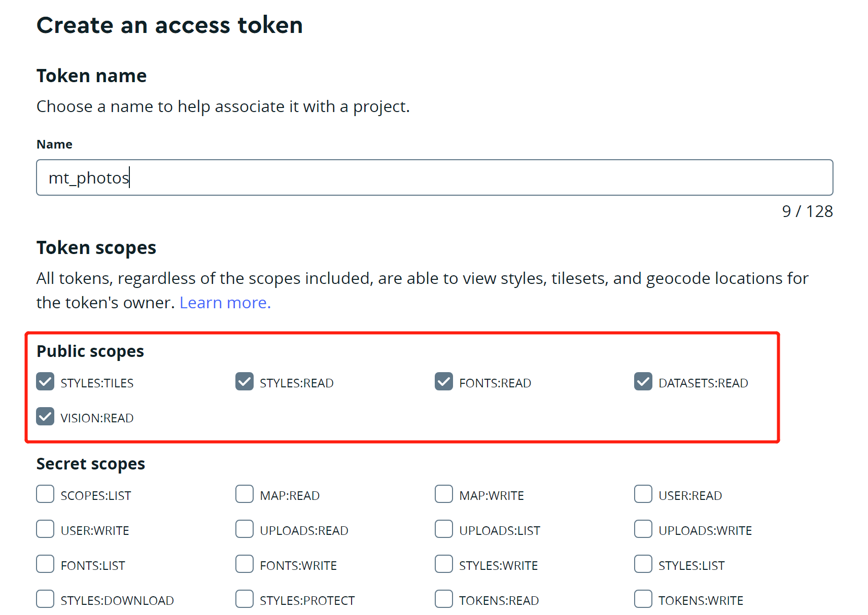Uncheck the STYLES:READ public scope
This screenshot has height=615, width=868.
pyautogui.click(x=245, y=381)
